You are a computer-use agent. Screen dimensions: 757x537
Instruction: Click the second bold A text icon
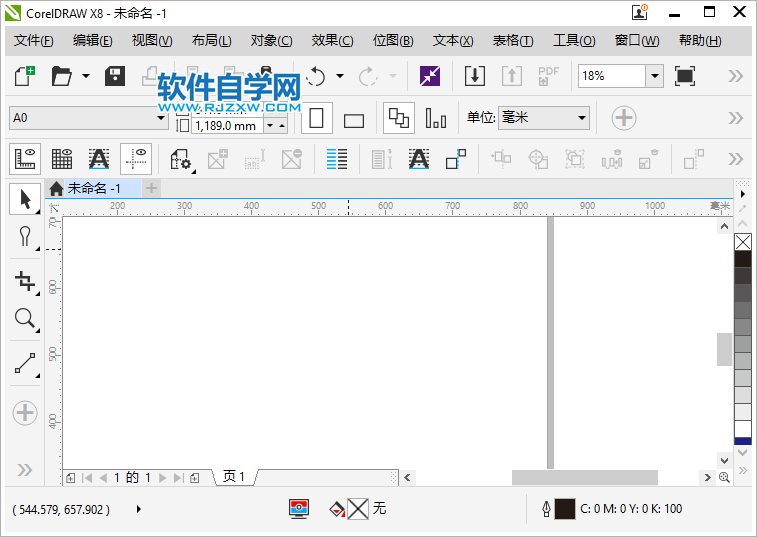click(x=419, y=159)
